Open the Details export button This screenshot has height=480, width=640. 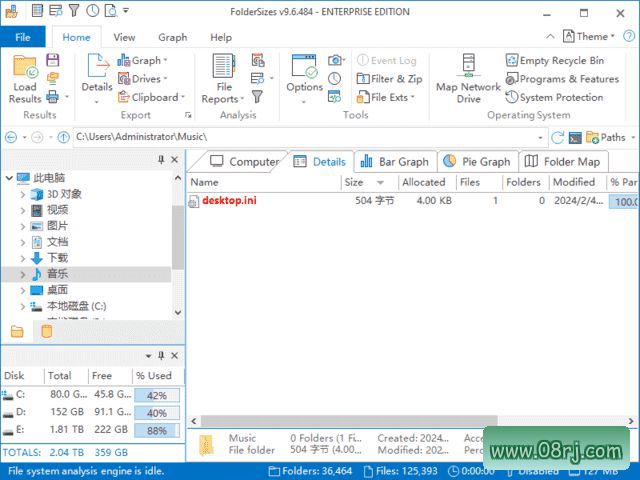97,79
